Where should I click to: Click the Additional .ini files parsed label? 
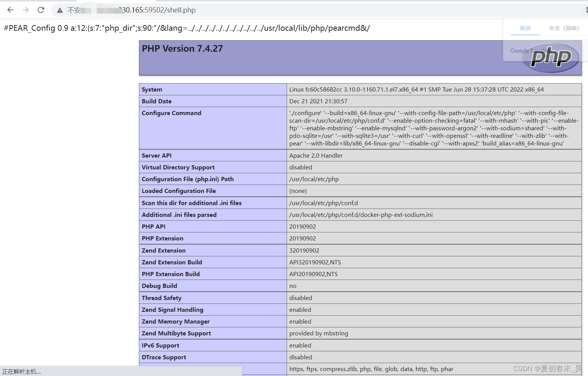point(179,215)
